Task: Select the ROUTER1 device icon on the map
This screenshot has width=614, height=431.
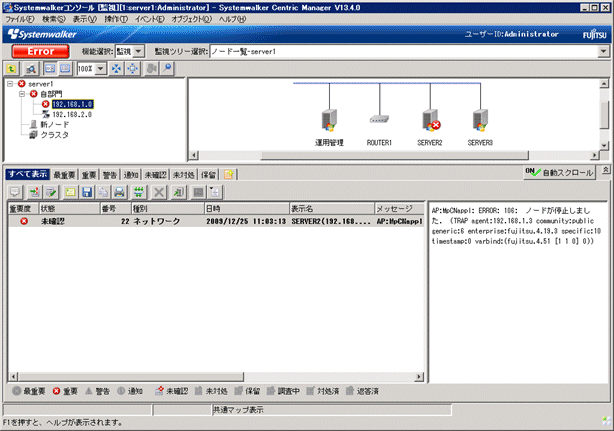Action: click(x=378, y=122)
